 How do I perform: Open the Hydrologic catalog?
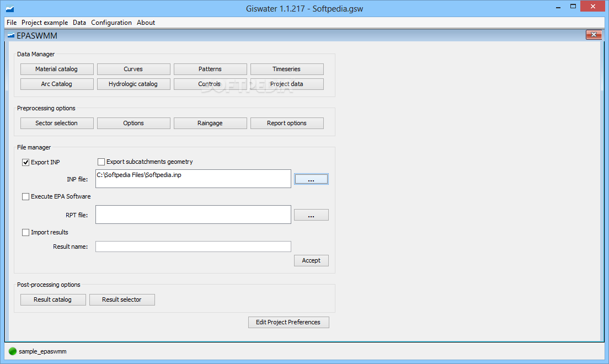133,84
